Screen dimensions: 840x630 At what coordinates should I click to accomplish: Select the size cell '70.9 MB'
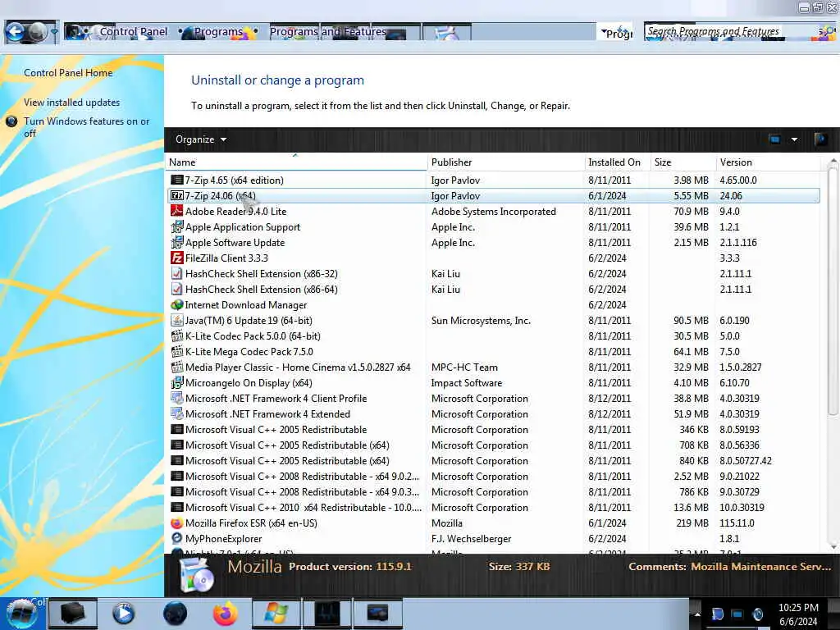click(691, 211)
